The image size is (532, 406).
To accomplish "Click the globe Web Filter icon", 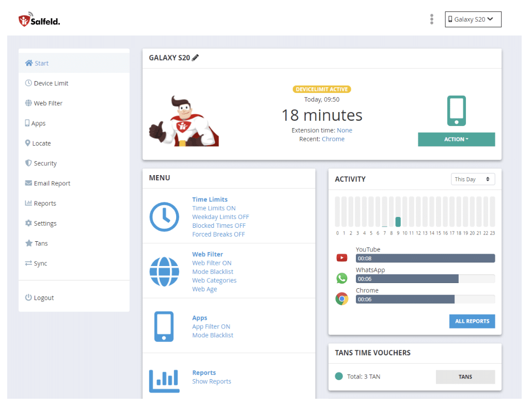I will pos(164,271).
